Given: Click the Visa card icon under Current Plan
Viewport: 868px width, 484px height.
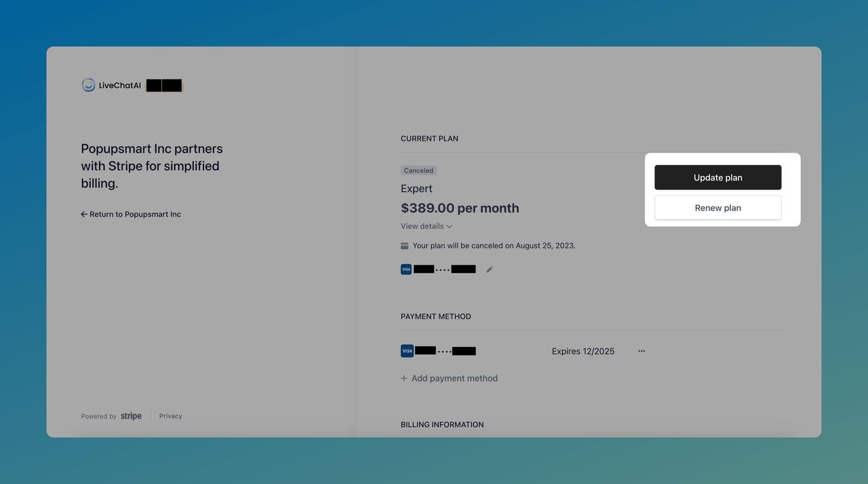Looking at the screenshot, I should [406, 269].
